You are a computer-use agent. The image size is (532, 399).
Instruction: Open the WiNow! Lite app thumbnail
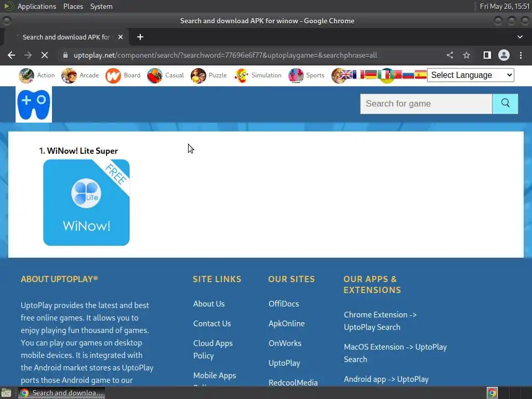(x=86, y=202)
